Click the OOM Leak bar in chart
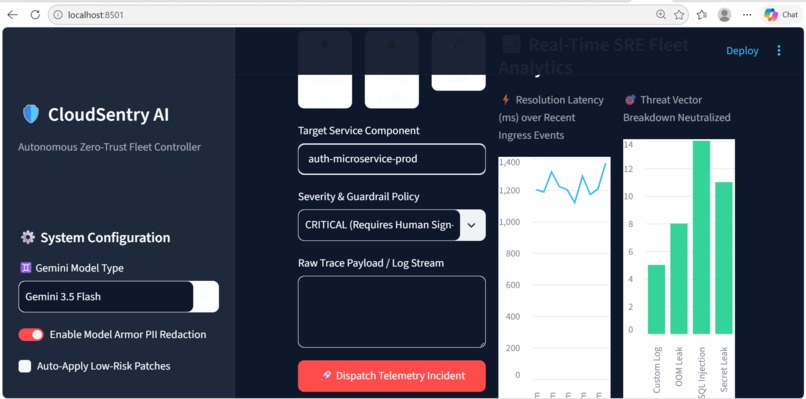The height and width of the screenshot is (399, 806). point(679,279)
